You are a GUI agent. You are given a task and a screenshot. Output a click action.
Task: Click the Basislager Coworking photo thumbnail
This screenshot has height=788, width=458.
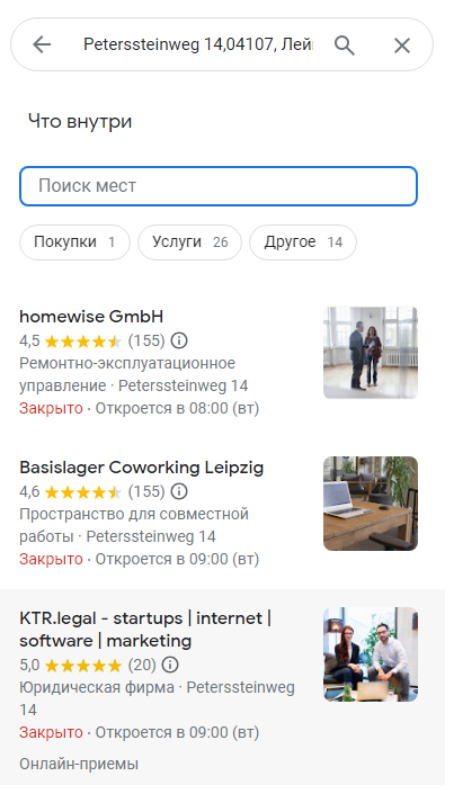click(x=371, y=503)
